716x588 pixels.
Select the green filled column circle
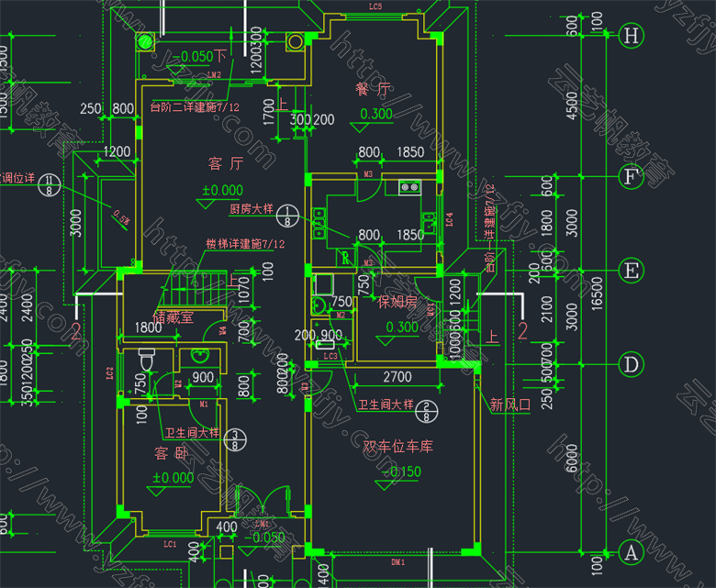(146, 41)
